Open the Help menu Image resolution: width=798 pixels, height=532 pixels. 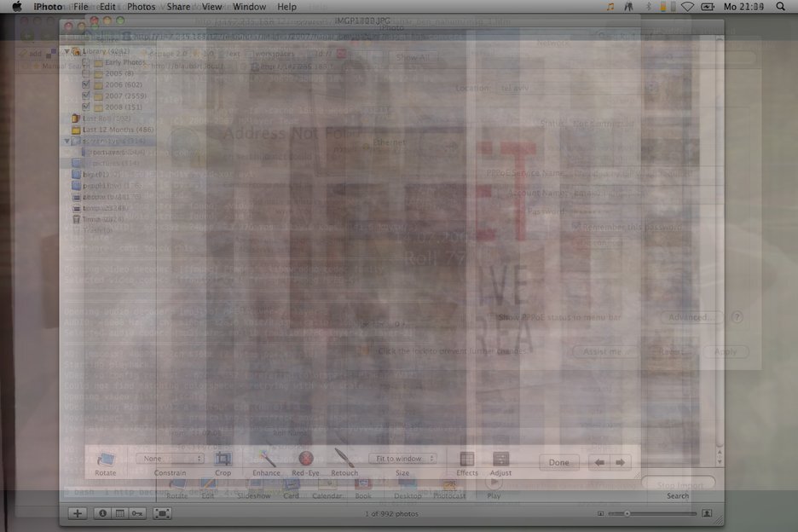coord(286,7)
